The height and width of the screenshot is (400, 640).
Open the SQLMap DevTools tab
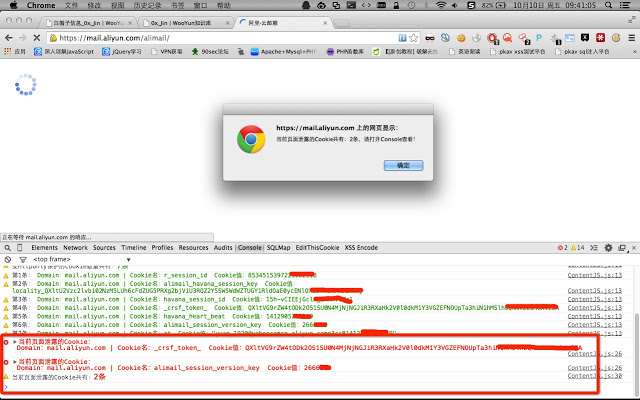pos(278,248)
